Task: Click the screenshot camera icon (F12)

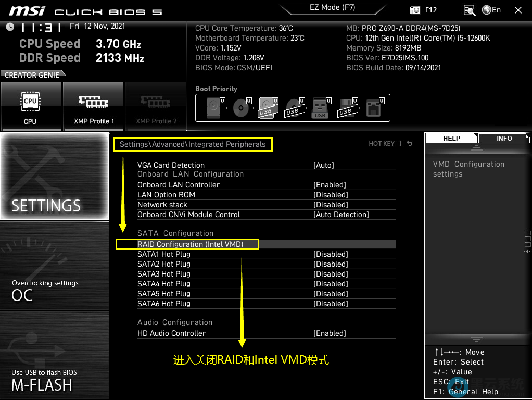Action: [415, 10]
